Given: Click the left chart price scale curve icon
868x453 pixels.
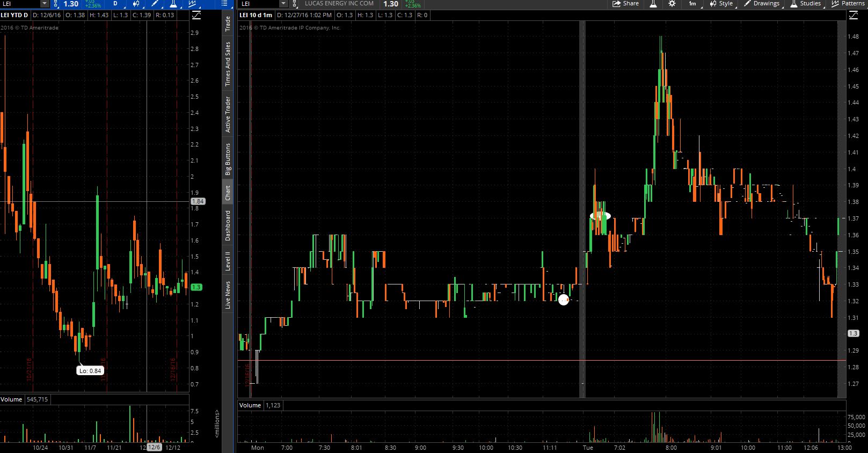Looking at the screenshot, I should click(x=196, y=15).
